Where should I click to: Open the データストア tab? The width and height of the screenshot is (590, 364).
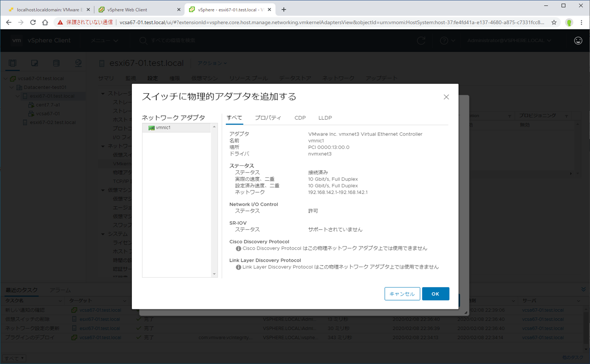(295, 78)
